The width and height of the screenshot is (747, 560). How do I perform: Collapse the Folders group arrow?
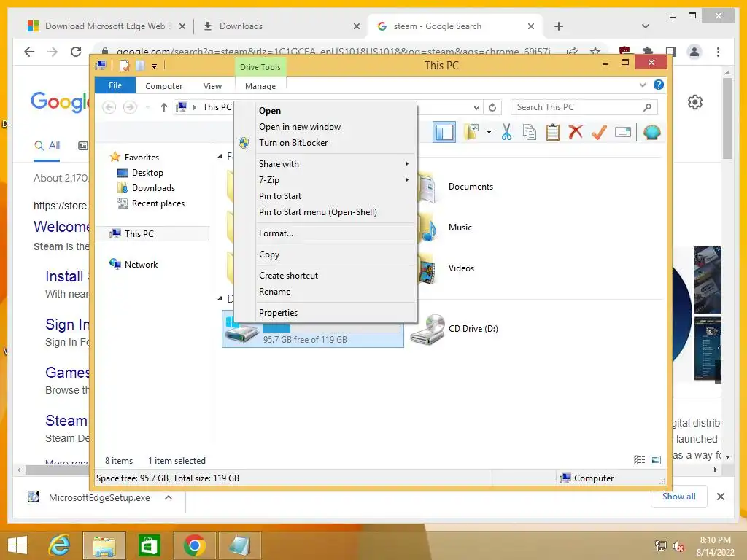(220, 157)
